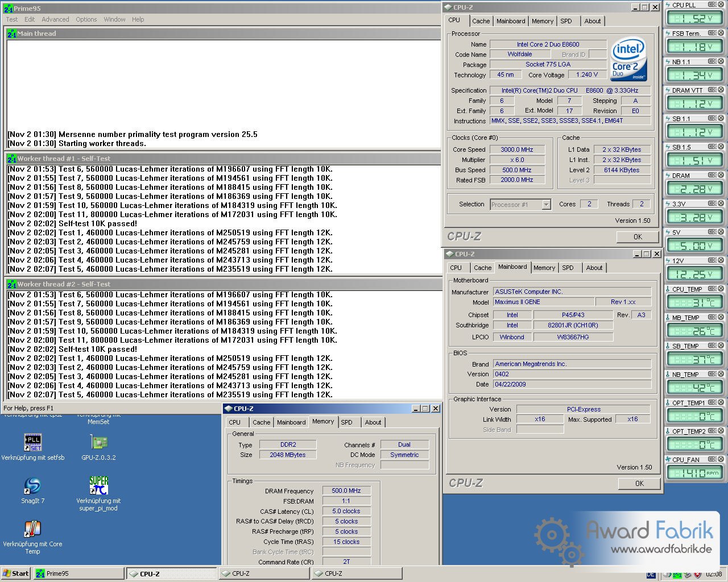Open the Window menu in Prime95
728x582 pixels.
pos(114,19)
